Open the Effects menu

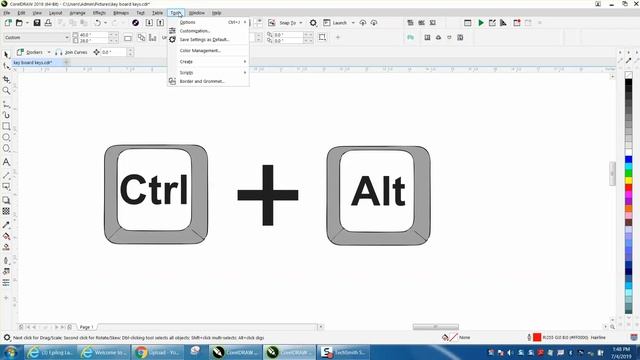coord(99,13)
